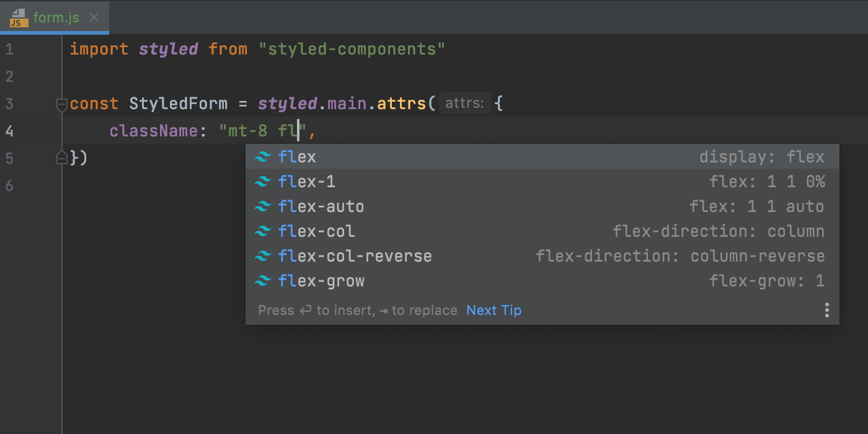Click the Tailwind icon next to flex-grow
This screenshot has width=868, height=434.
point(263,281)
